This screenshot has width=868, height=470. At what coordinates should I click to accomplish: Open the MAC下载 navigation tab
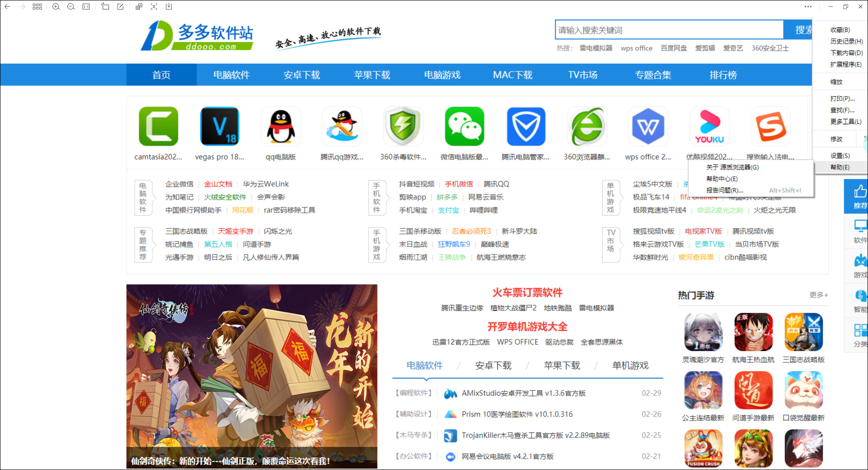513,75
